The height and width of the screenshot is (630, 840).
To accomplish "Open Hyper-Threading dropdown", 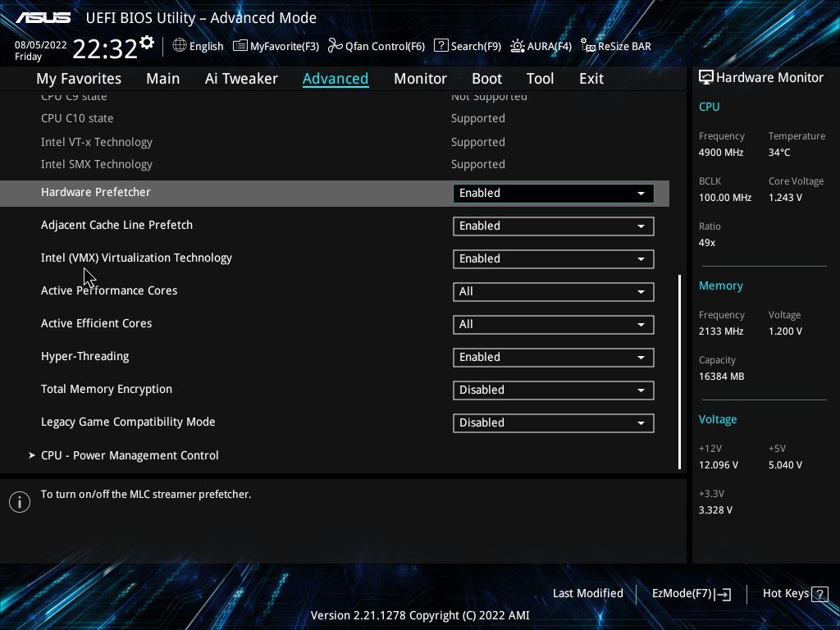I will point(554,358).
